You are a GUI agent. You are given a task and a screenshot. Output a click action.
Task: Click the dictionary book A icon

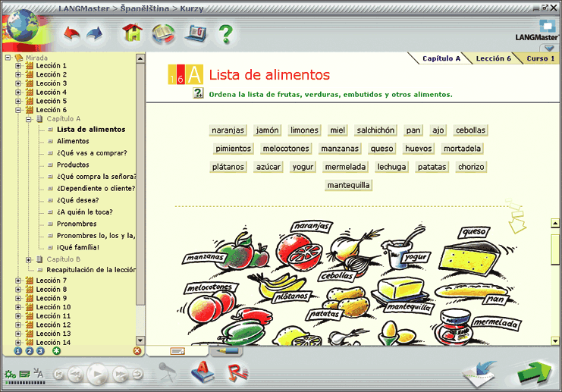[x=202, y=372]
